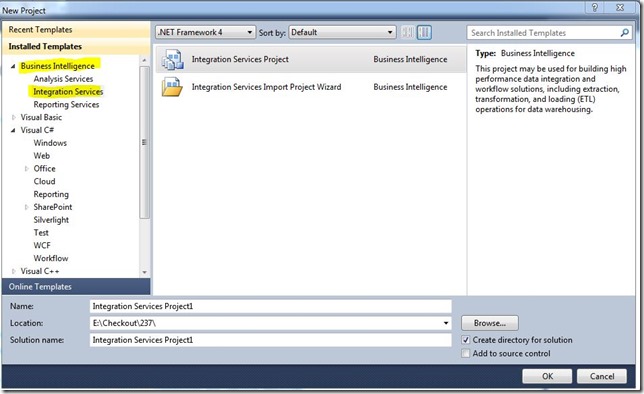Click the Browse... button
The height and width of the screenshot is (394, 644).
(490, 323)
